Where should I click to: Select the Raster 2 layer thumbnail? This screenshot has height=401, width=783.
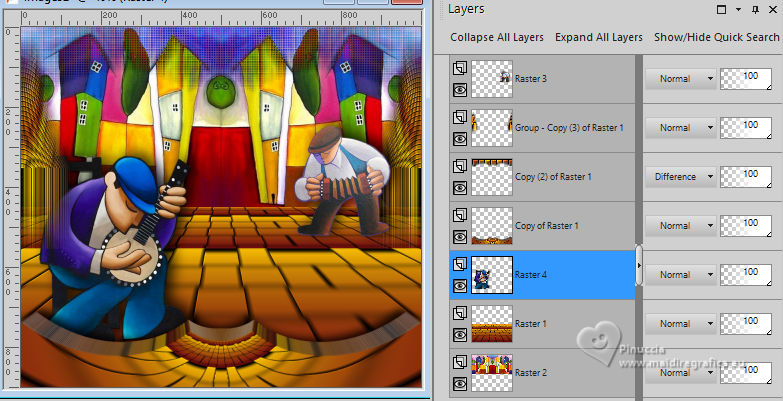492,373
